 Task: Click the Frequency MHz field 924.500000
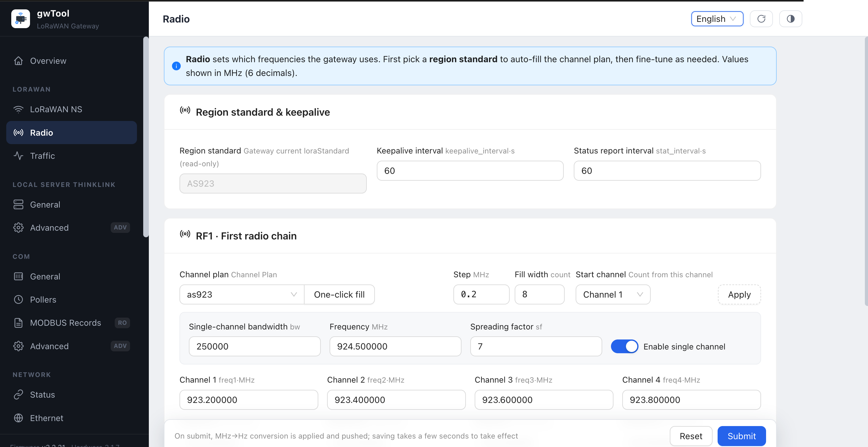point(395,346)
